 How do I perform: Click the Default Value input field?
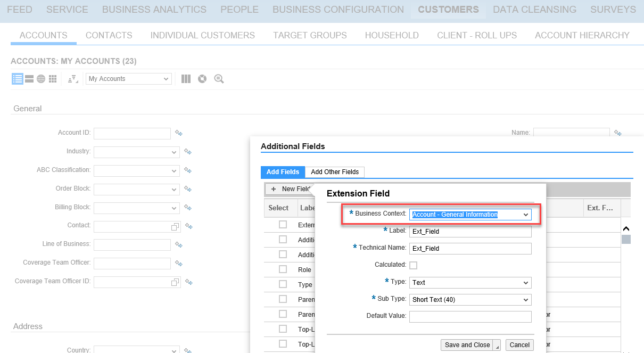pyautogui.click(x=470, y=317)
